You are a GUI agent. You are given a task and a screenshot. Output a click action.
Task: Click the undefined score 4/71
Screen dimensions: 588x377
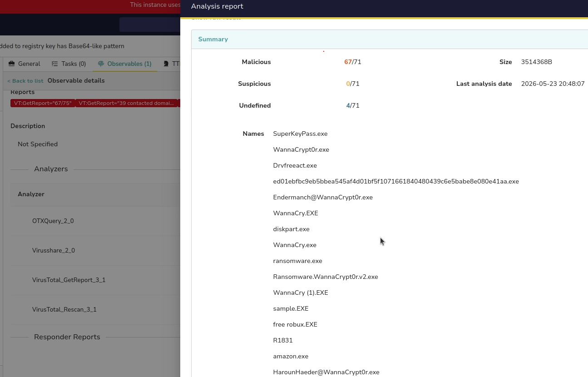tap(353, 105)
